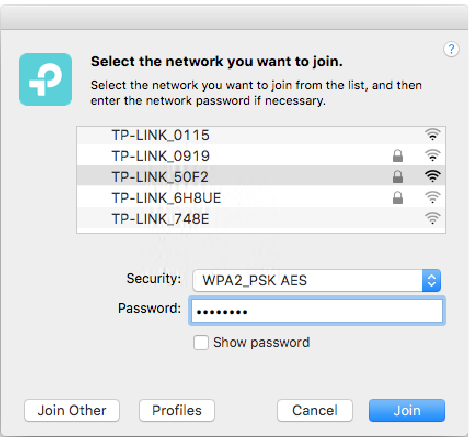Click the WPA2_PSK AES security combo box
471x439 pixels.
pos(317,280)
